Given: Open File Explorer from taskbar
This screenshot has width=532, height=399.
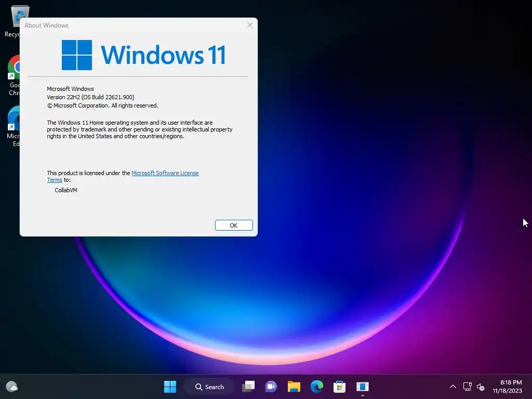Looking at the screenshot, I should 294,387.
